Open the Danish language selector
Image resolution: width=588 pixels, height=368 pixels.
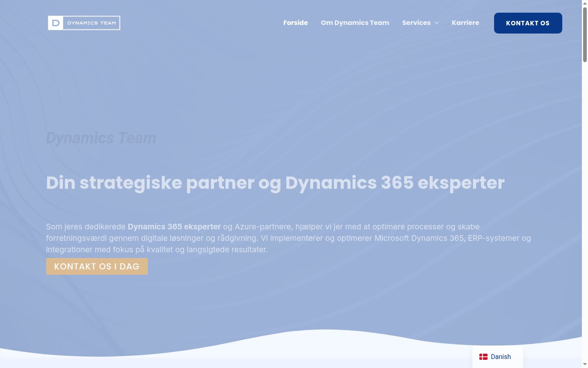click(497, 357)
